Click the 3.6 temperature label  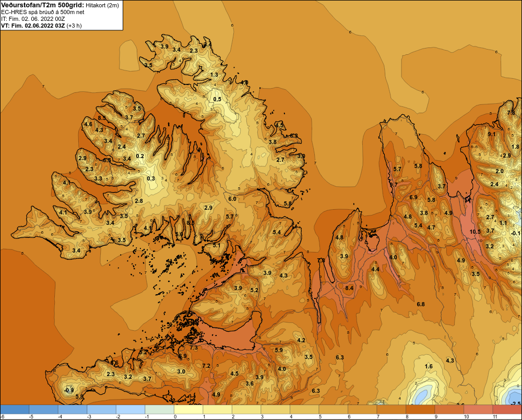(250, 383)
